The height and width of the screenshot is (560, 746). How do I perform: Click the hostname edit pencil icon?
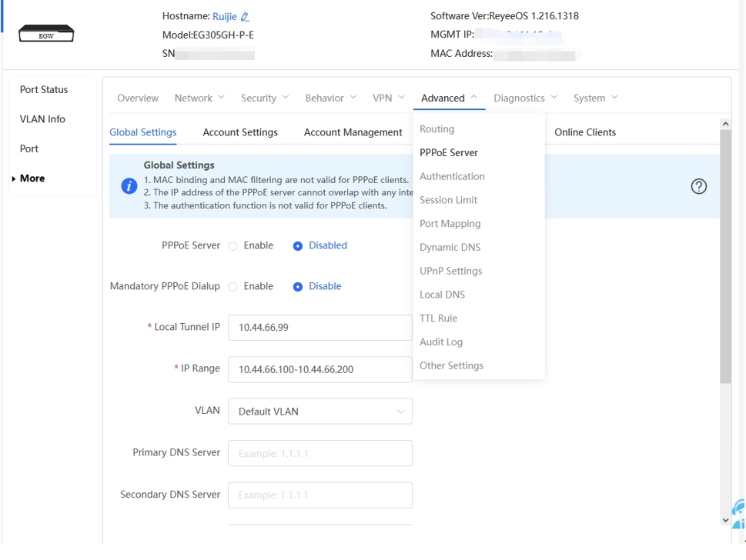245,17
